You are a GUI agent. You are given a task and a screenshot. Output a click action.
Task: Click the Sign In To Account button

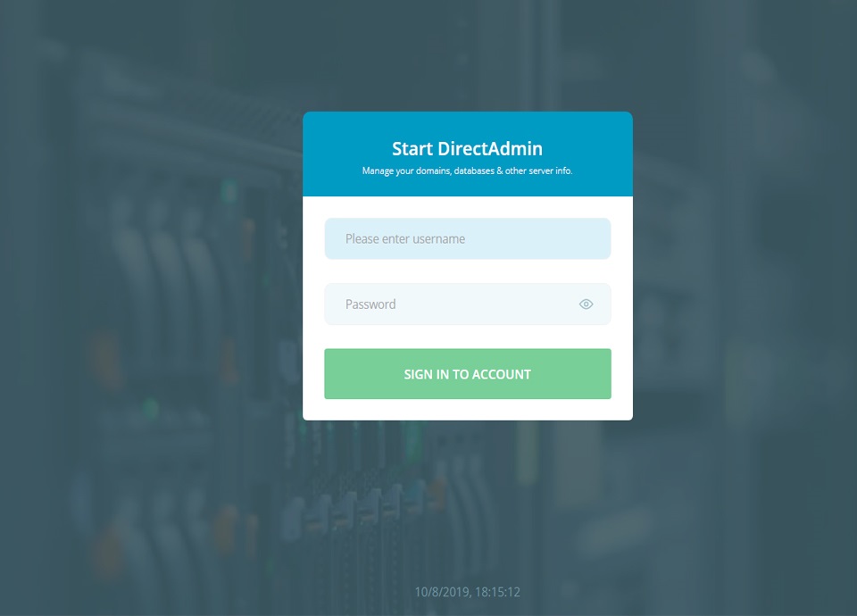[x=467, y=374]
